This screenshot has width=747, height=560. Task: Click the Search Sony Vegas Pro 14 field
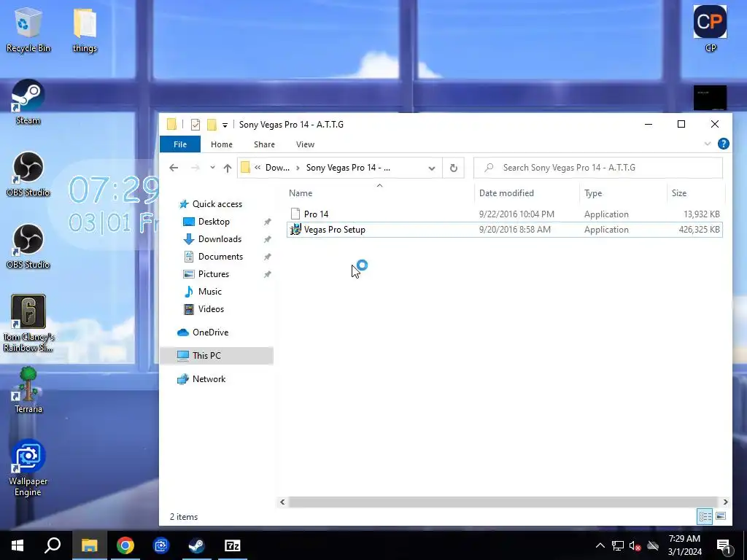point(598,168)
